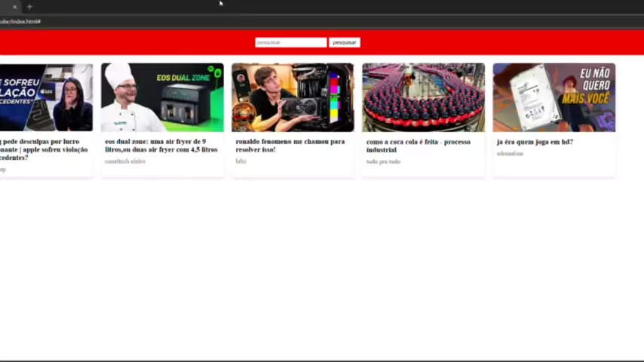Viewport: 644px width, 362px height.
Task: Open the Ronaldo Fenomeno PC video thumbnail
Action: (x=293, y=97)
